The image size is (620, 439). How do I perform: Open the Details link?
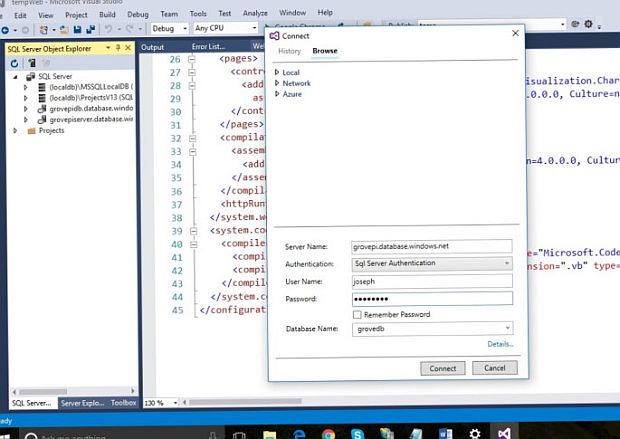500,344
